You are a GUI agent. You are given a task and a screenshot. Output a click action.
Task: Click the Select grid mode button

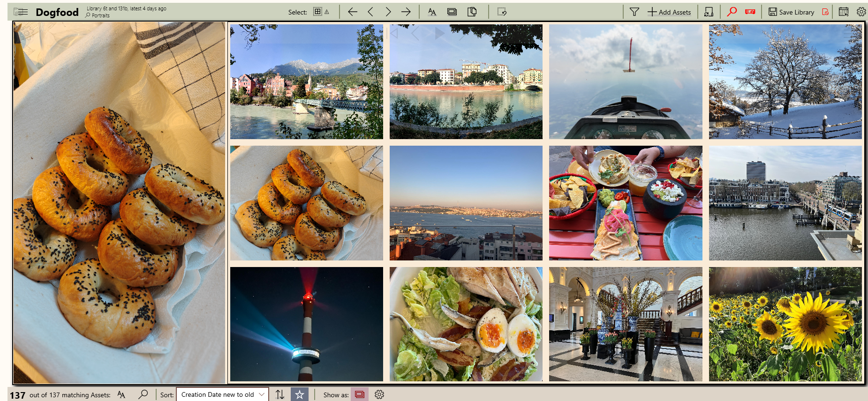pyautogui.click(x=317, y=12)
